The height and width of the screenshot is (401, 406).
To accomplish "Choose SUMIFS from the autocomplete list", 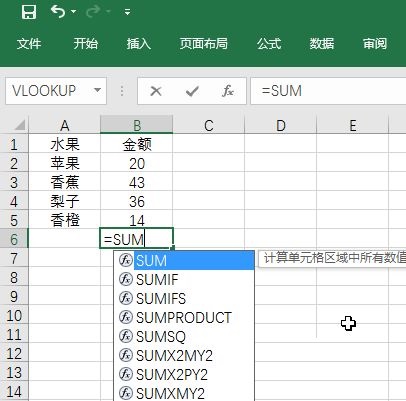I will tap(184, 298).
